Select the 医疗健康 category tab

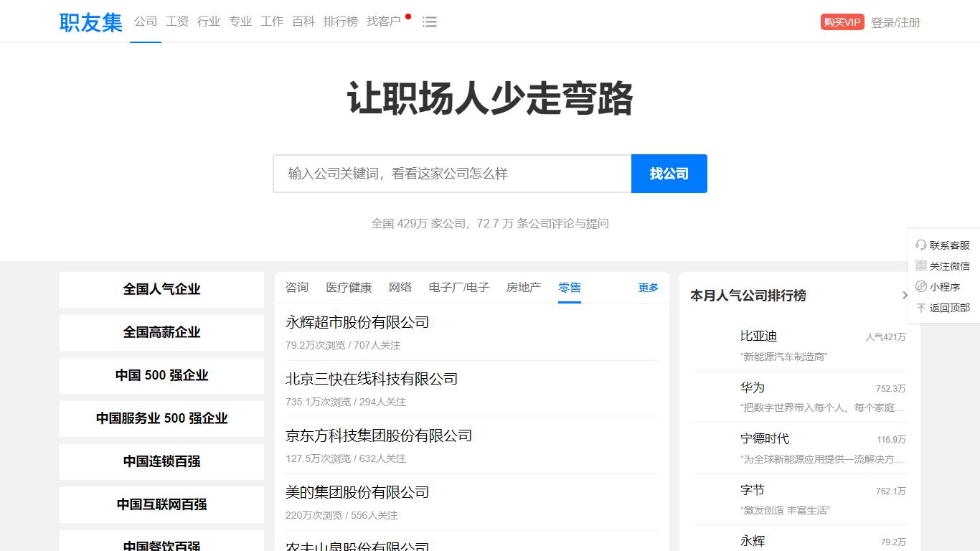pos(349,288)
